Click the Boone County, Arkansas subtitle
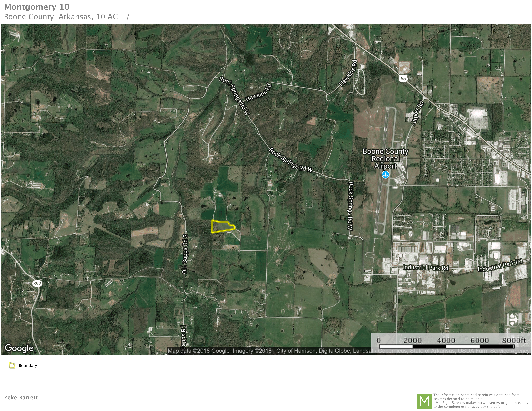This screenshot has height=411, width=532. point(69,17)
